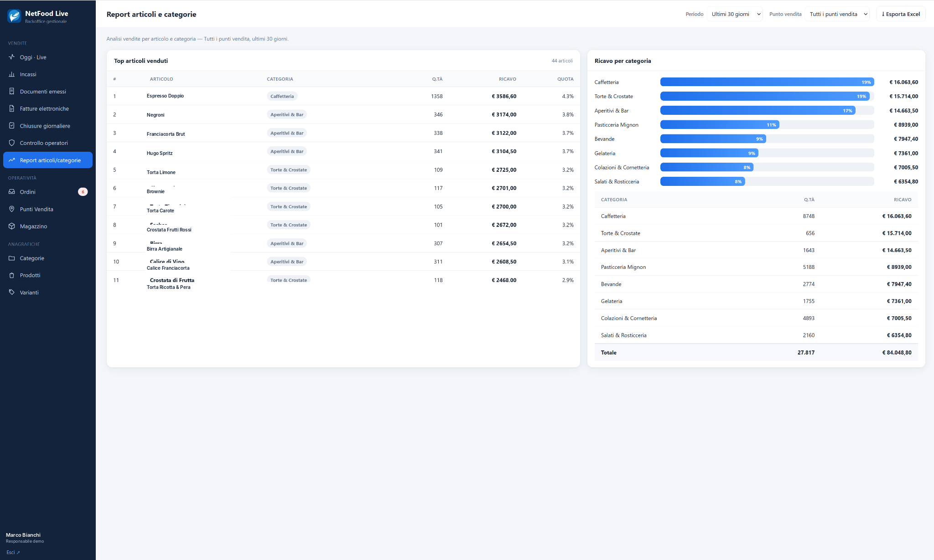The width and height of the screenshot is (934, 560).
Task: Click the Pasticceria Mignon 11% bar
Action: click(x=720, y=124)
